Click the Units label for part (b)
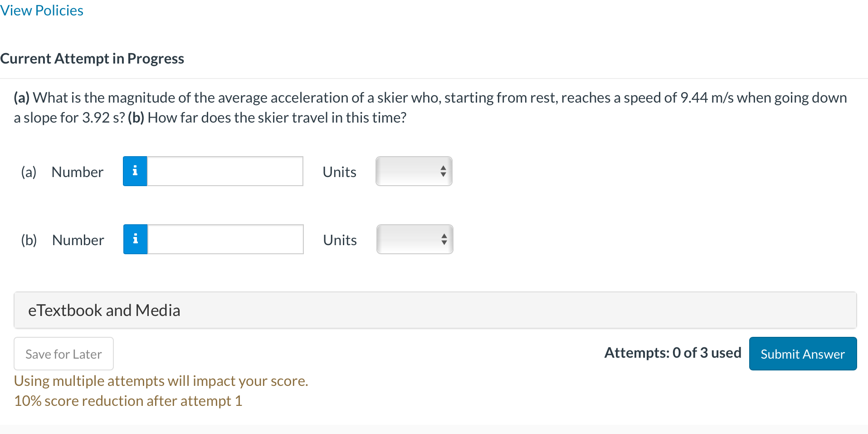The height and width of the screenshot is (434, 868). [x=340, y=240]
